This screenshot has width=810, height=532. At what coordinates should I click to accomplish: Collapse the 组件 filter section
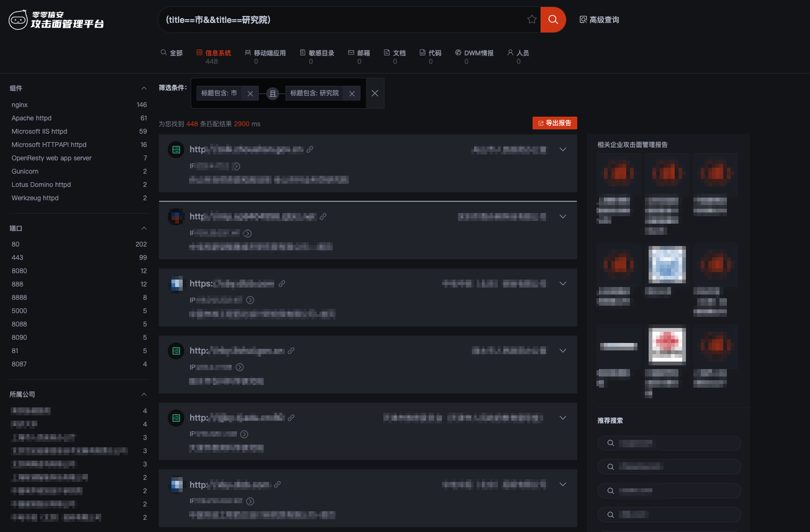(144, 88)
